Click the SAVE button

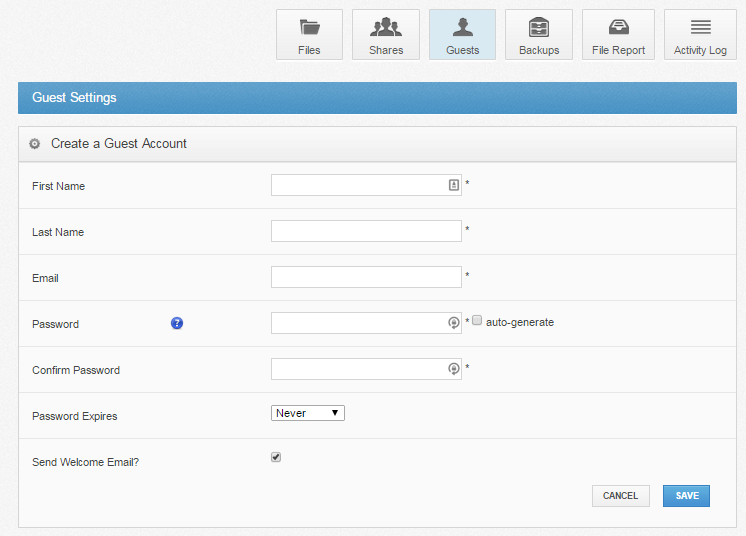click(x=687, y=496)
